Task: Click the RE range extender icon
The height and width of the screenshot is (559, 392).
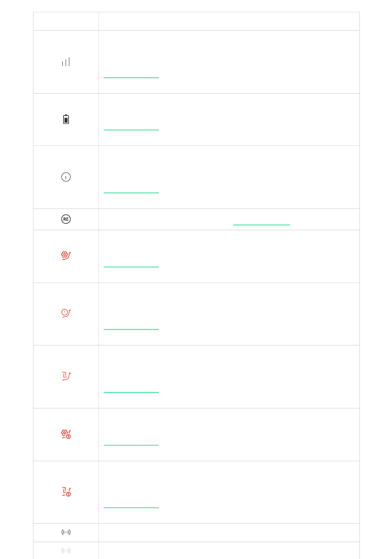Action: click(x=66, y=219)
